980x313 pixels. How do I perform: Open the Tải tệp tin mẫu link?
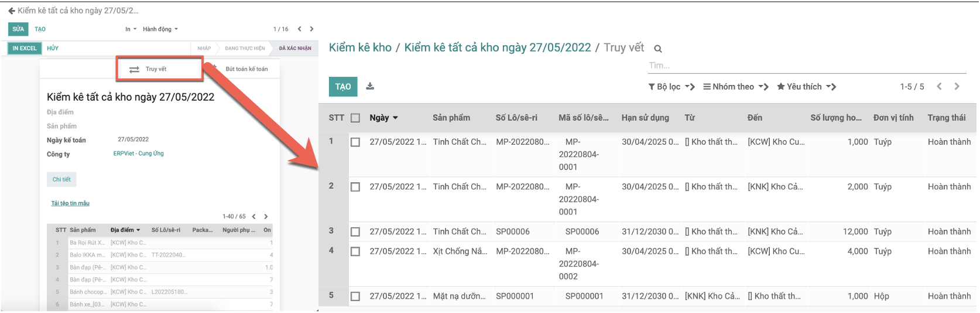point(70,203)
